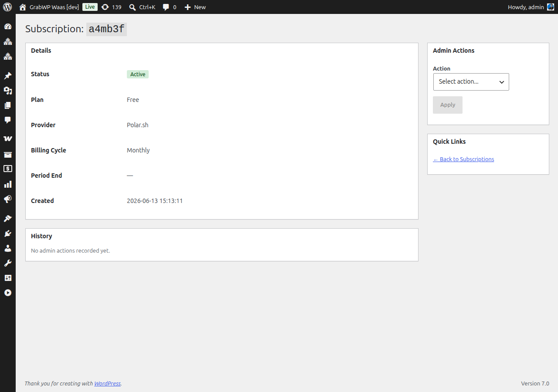Click the updates refresh icon
Image resolution: width=558 pixels, height=392 pixels.
[x=105, y=7]
